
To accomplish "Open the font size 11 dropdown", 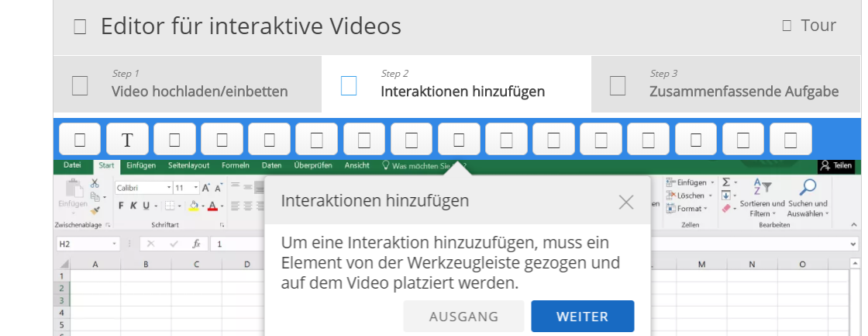I will click(x=195, y=188).
